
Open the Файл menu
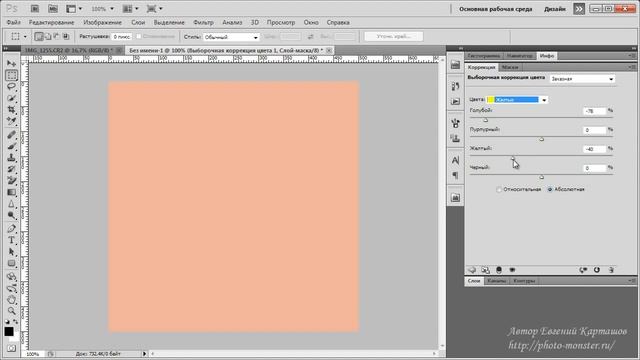pyautogui.click(x=13, y=22)
